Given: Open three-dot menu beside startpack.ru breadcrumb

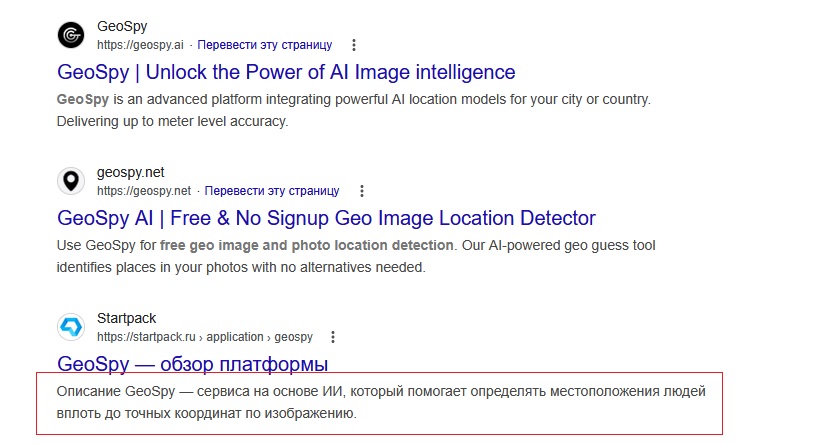Looking at the screenshot, I should tap(333, 337).
